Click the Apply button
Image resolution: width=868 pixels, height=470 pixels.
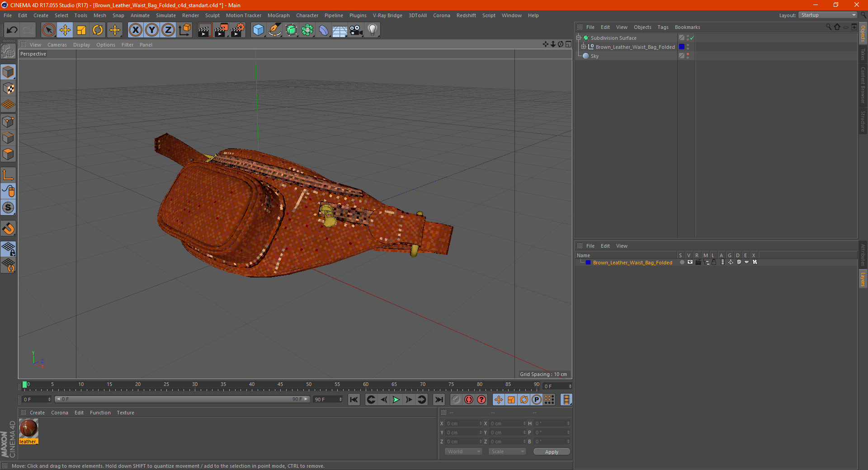(552, 451)
